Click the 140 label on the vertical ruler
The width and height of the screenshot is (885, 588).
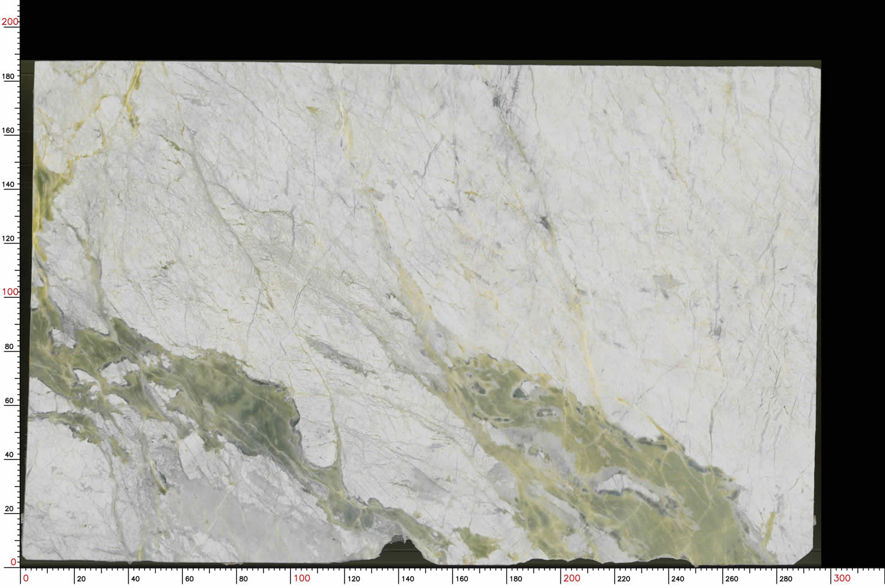9,184
